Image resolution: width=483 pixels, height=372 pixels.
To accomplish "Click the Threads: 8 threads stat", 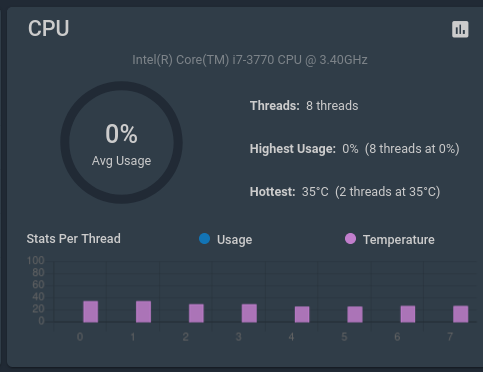I will [x=304, y=106].
